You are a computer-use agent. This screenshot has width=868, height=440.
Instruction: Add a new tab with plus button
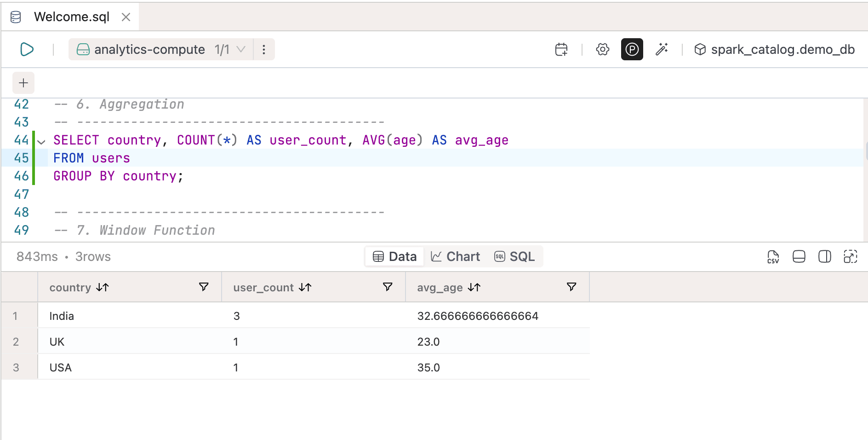point(23,83)
